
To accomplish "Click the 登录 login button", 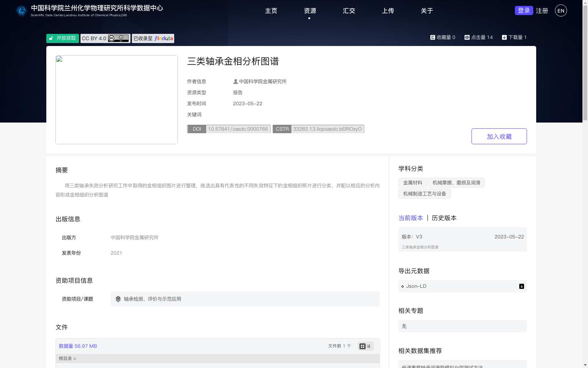I will point(524,11).
